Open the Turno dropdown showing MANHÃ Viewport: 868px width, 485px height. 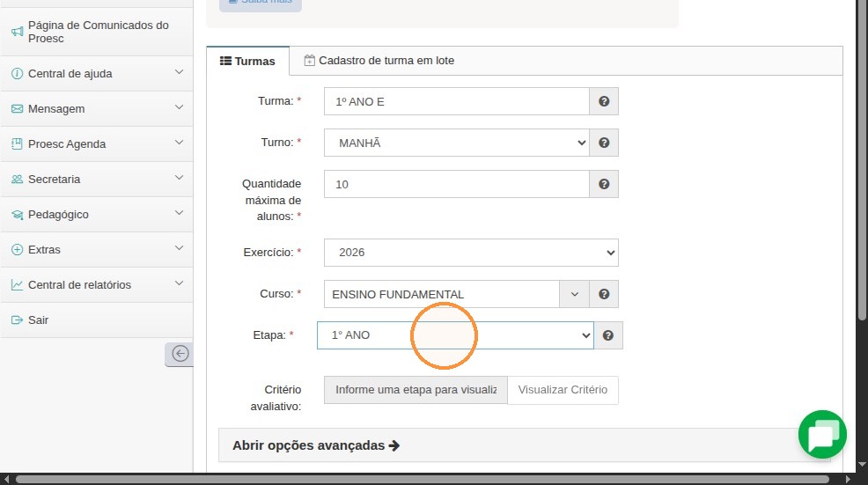point(457,143)
